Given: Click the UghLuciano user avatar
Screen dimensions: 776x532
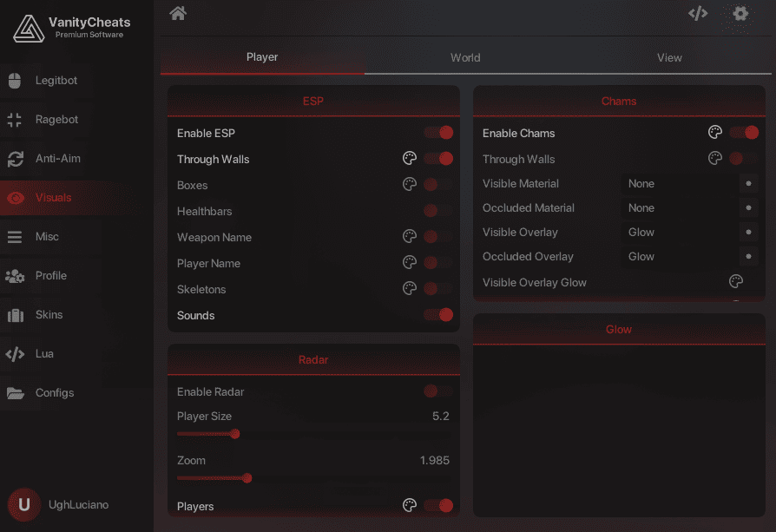Looking at the screenshot, I should click(23, 504).
